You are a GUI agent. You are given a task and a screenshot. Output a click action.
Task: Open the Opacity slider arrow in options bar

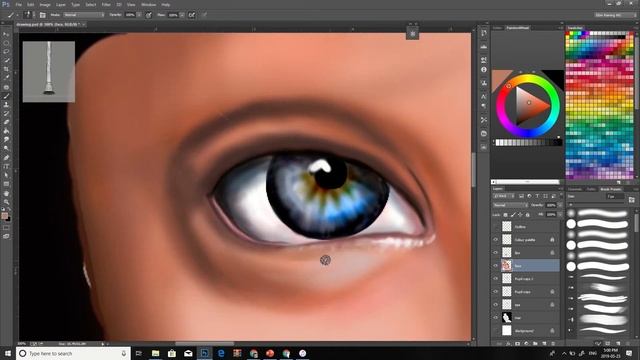139,15
